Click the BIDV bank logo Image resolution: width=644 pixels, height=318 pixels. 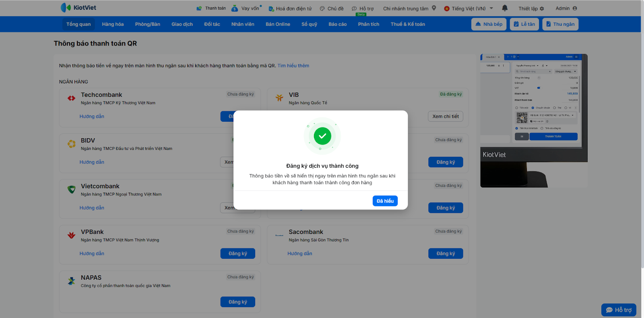pyautogui.click(x=72, y=144)
